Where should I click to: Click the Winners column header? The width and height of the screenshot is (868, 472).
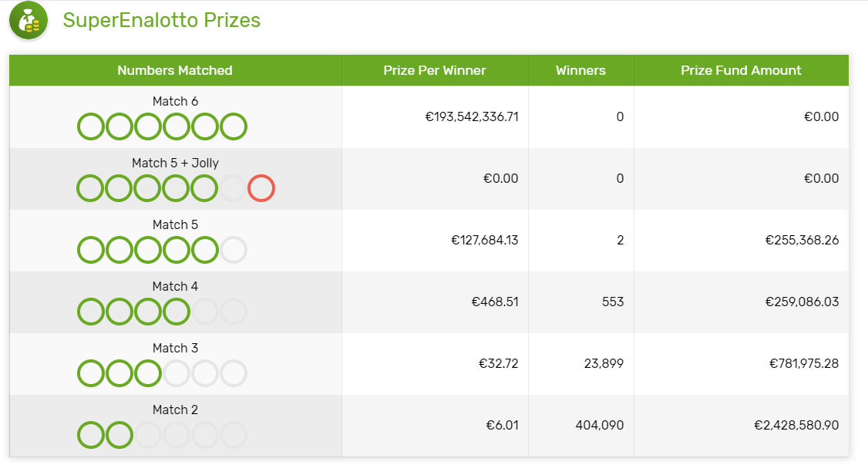click(580, 70)
